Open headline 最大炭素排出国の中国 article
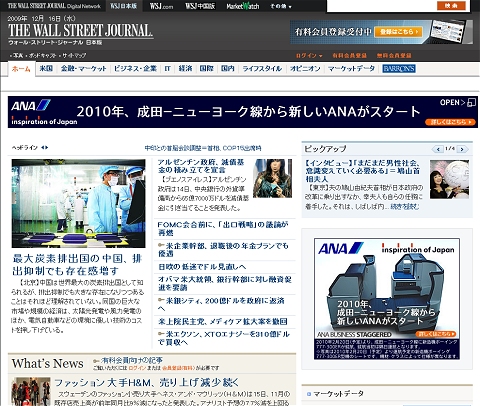The height and width of the screenshot is (406, 480). (x=77, y=265)
